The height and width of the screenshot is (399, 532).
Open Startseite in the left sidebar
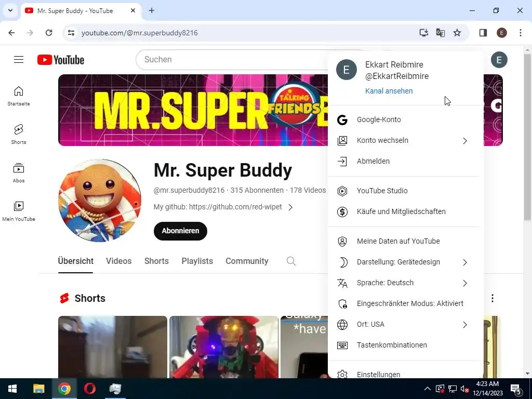pos(19,96)
